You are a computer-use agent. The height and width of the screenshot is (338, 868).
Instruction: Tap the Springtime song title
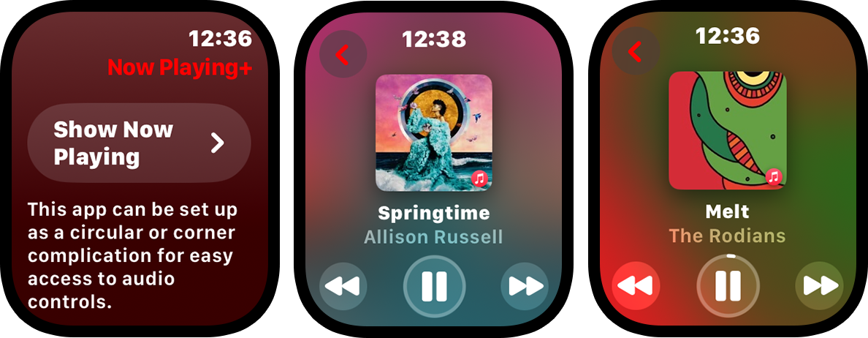[433, 213]
